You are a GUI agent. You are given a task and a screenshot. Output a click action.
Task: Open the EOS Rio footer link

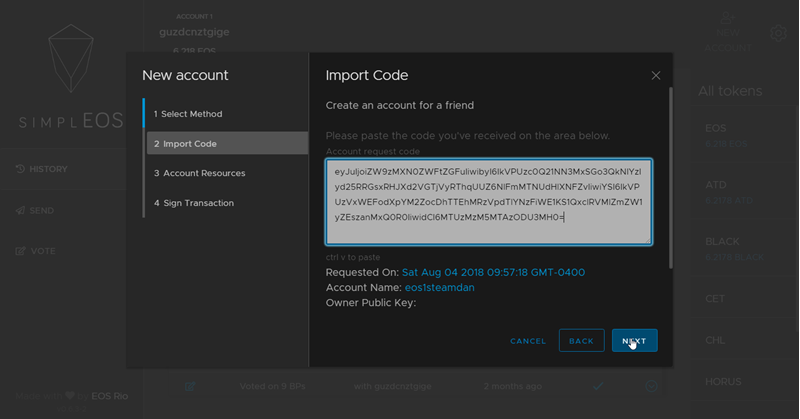click(x=109, y=396)
